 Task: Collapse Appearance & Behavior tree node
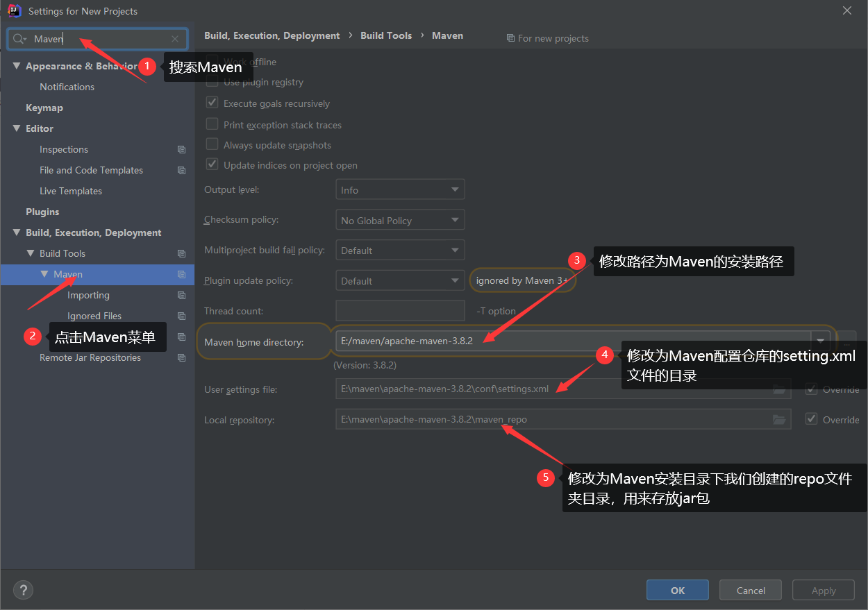tap(17, 66)
